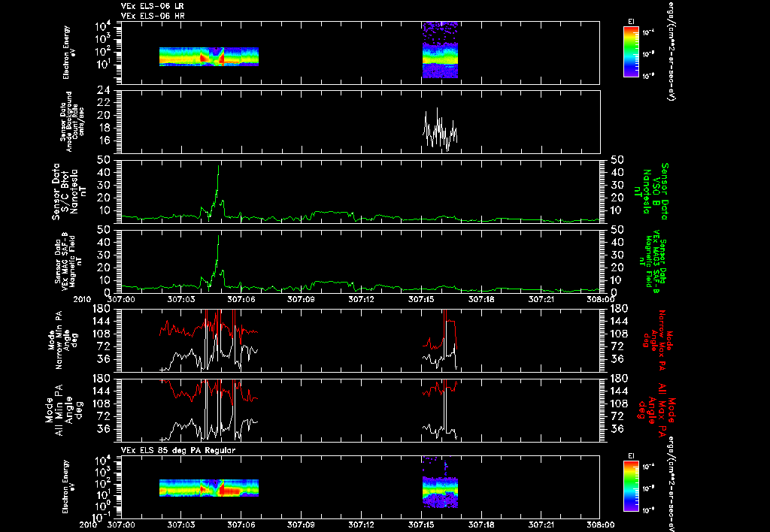The image size is (770, 532).
Task: Click the 'VEx ELS-06 HR' plot title
Action: 153,16
